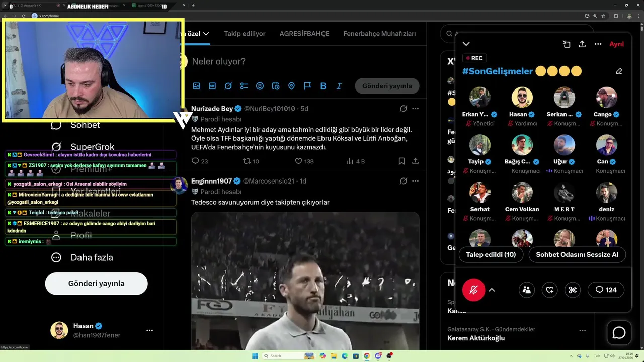Dock the Space panel with minimize icon
This screenshot has height=362, width=644.
pos(567,44)
